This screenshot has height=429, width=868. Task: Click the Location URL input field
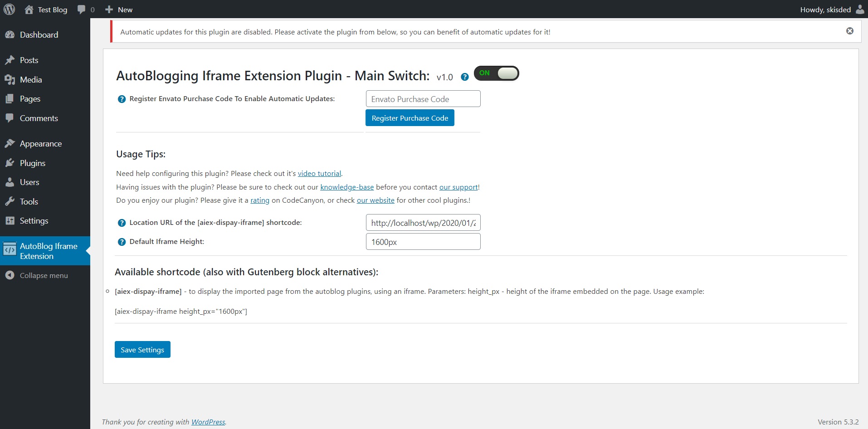pyautogui.click(x=423, y=223)
